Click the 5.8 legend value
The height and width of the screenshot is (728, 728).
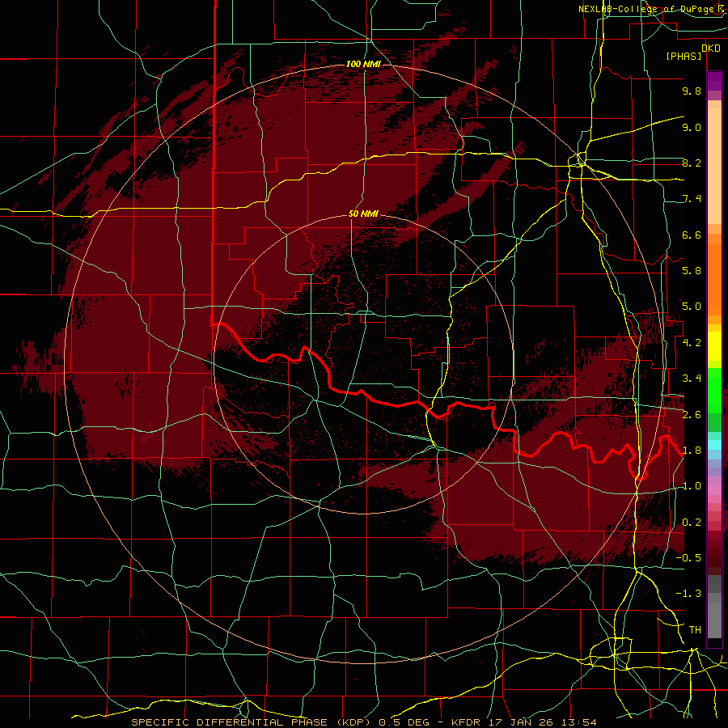(692, 271)
